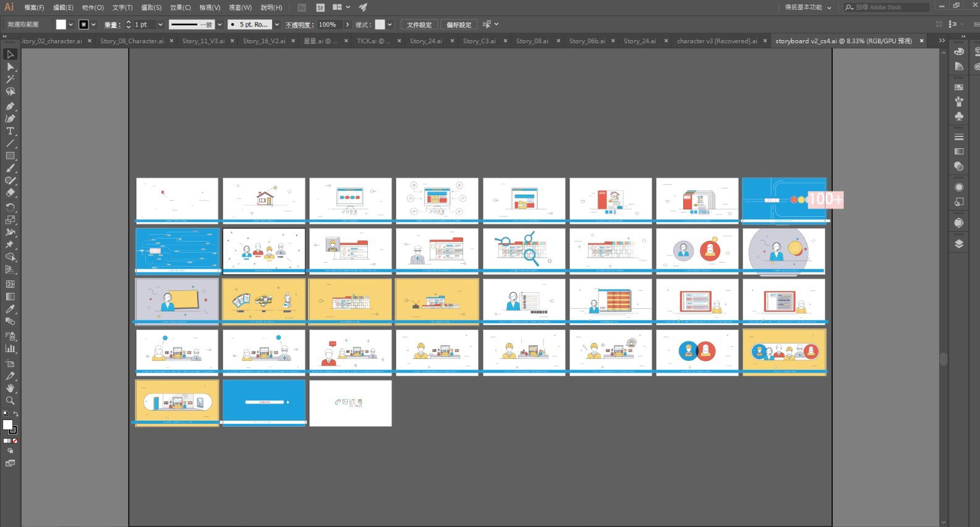Click the fill color swatch in control bar

pos(61,25)
